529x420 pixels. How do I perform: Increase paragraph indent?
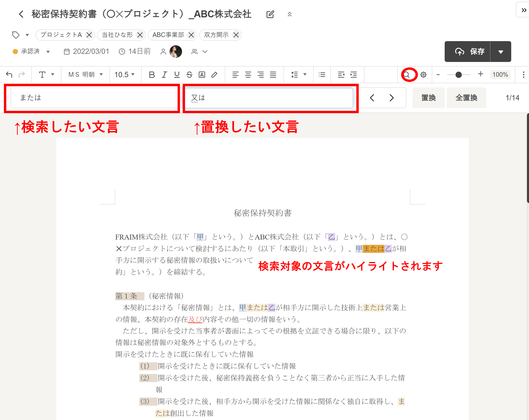[x=354, y=74]
